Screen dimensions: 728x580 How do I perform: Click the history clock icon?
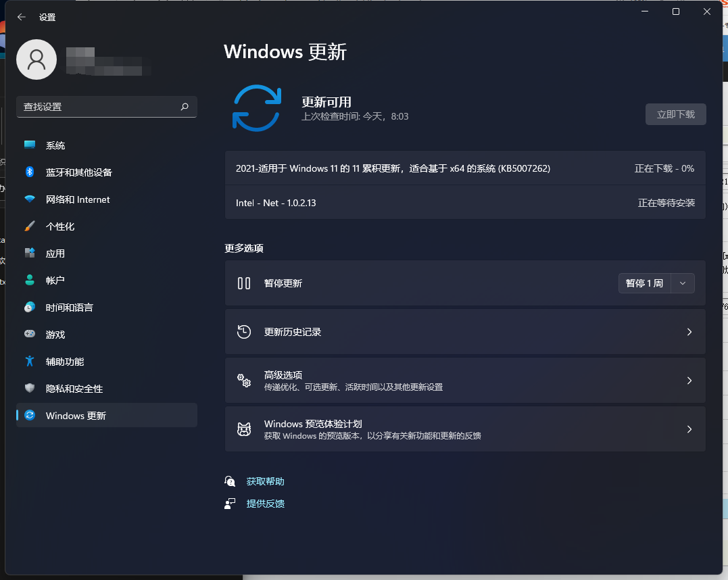(x=244, y=331)
